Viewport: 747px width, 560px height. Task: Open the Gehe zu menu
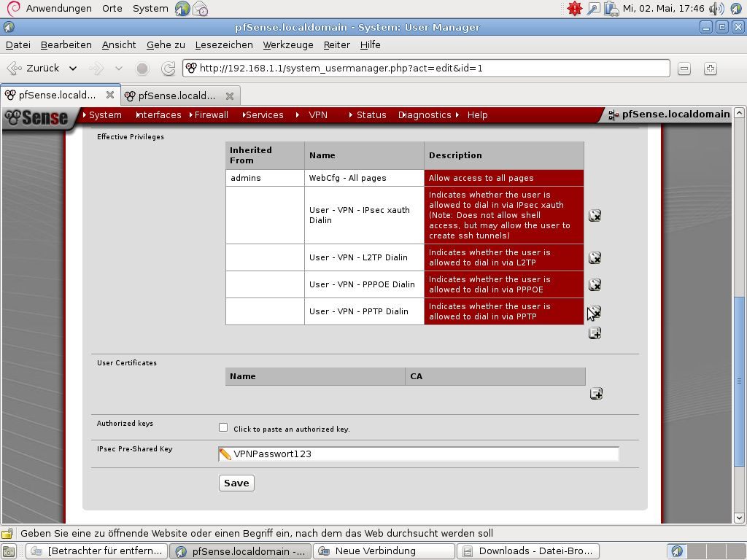point(166,44)
